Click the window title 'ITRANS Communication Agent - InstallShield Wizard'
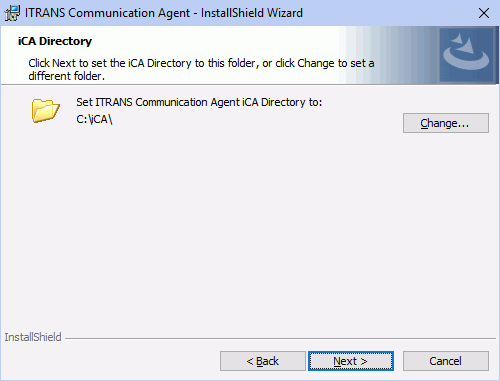Screen dimensions: 500x381 tap(164, 13)
